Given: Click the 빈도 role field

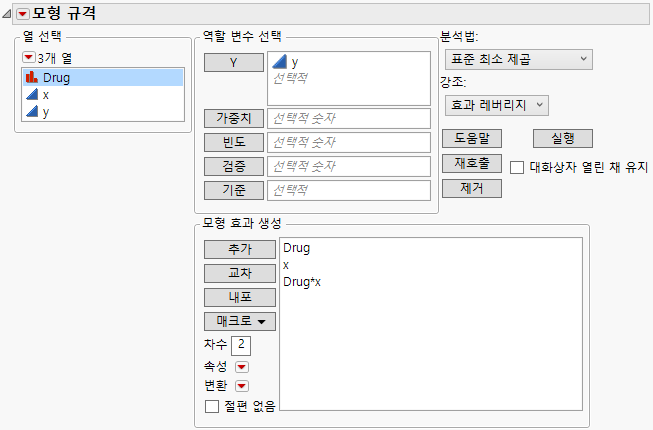Looking at the screenshot, I should tap(349, 142).
